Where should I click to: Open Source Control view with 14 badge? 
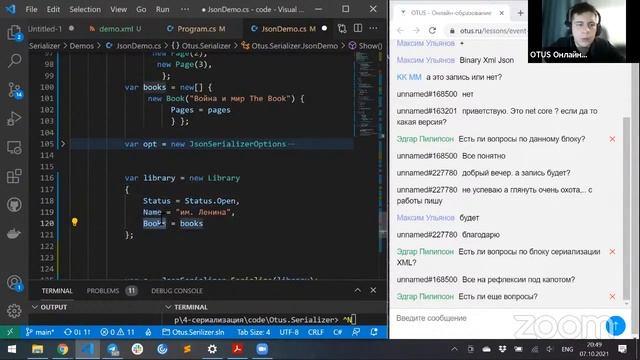pyautogui.click(x=14, y=90)
